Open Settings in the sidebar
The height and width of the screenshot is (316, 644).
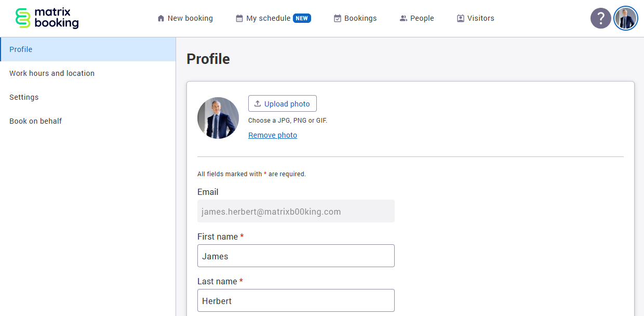88,97
